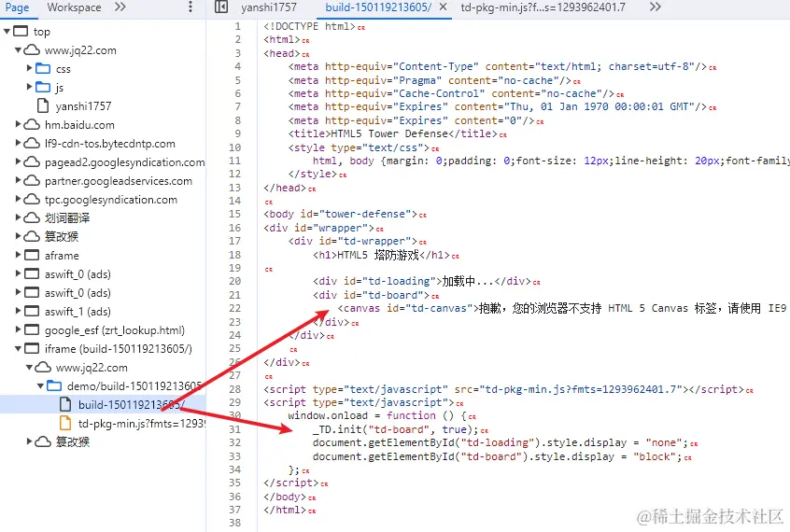The image size is (790, 532).
Task: Expand tpc.googlesyndication.com domain
Action: 18,199
